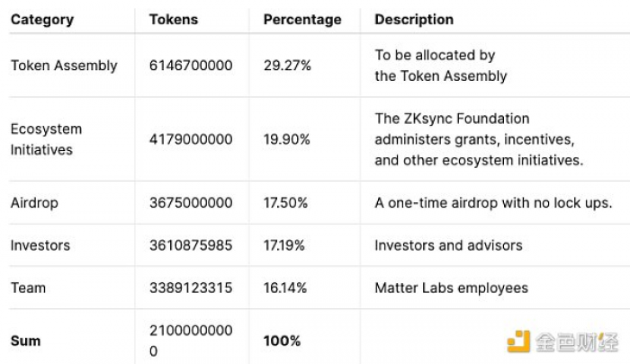
Task: Select the Description column header
Action: 414,20
